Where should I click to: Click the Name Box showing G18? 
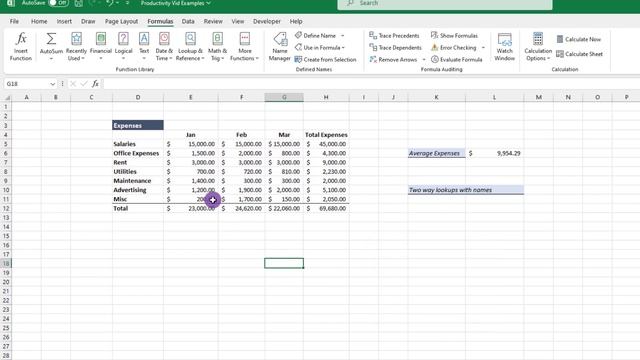(x=27, y=84)
